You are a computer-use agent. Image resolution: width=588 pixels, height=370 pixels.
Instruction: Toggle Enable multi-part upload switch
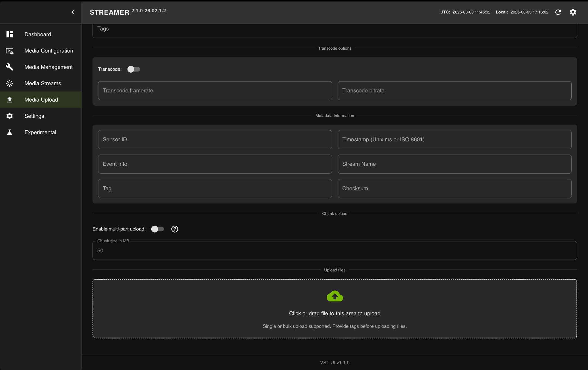pyautogui.click(x=157, y=229)
